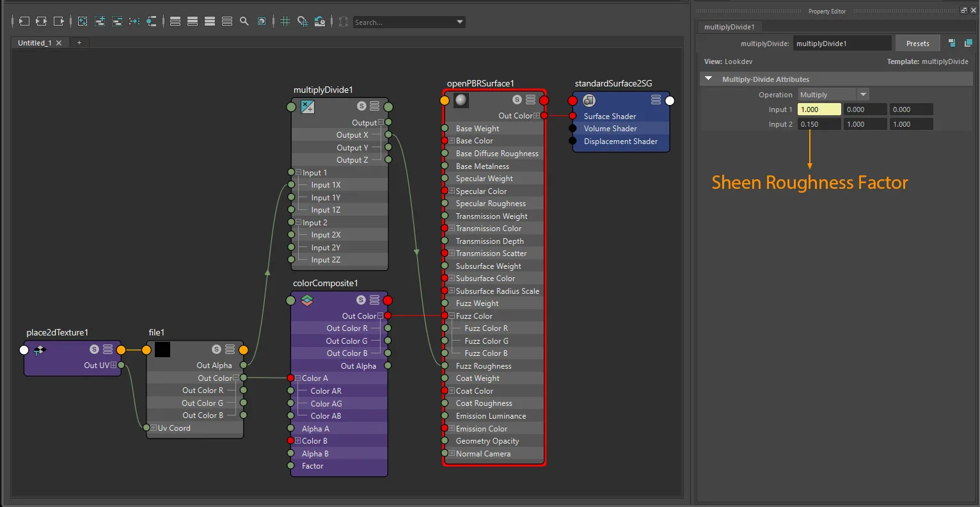Image resolution: width=980 pixels, height=507 pixels.
Task: Expand the Color B attribute on colorComposite1
Action: [x=298, y=440]
